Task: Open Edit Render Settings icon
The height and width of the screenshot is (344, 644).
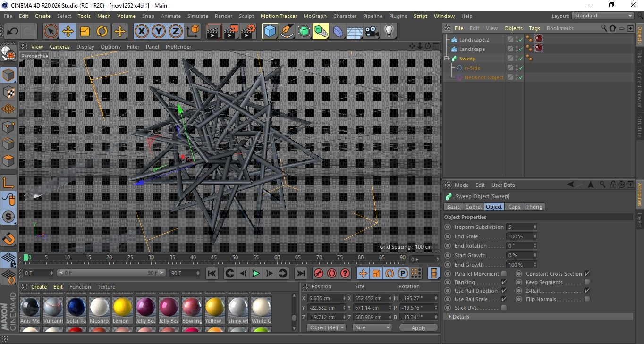Action: click(x=248, y=32)
